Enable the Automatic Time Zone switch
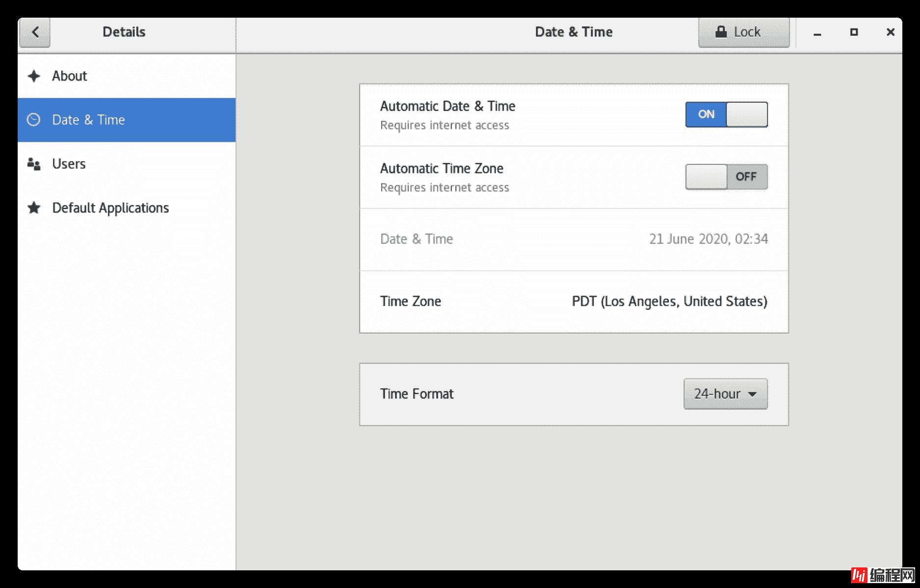The width and height of the screenshot is (920, 588). pyautogui.click(x=726, y=177)
